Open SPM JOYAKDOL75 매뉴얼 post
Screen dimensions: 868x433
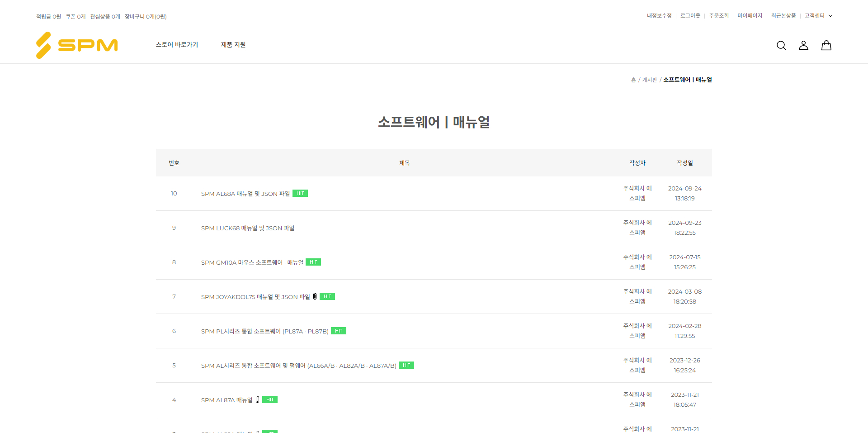[255, 297]
